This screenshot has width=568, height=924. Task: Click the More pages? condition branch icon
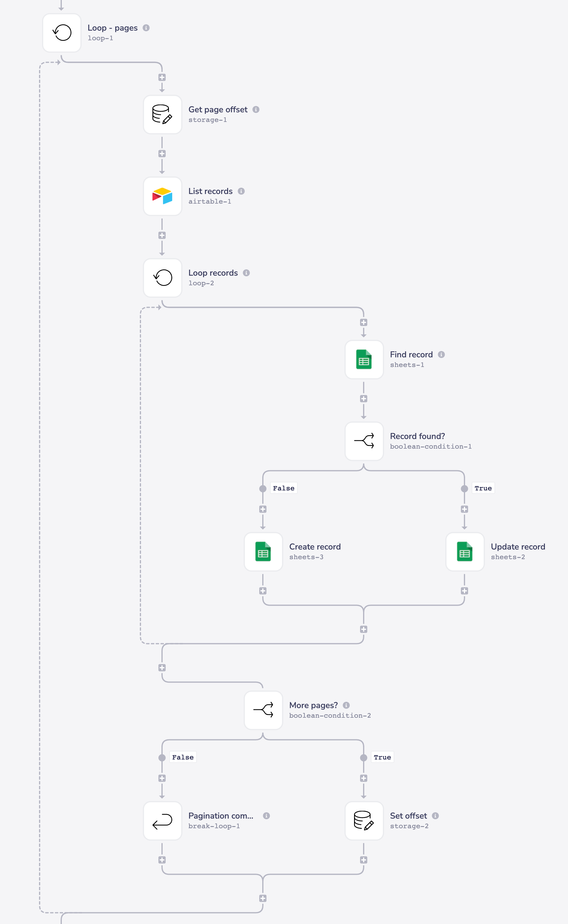pos(263,710)
